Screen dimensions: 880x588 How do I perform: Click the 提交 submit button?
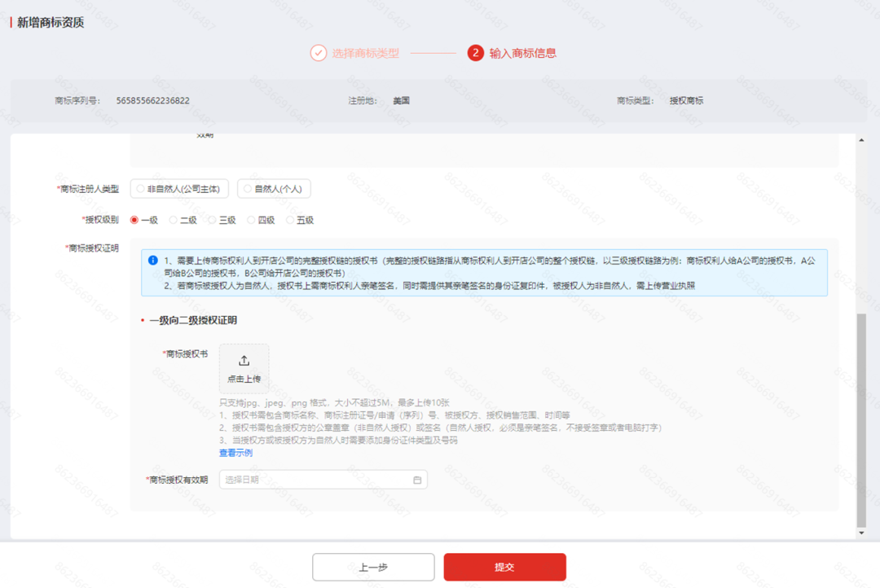505,567
